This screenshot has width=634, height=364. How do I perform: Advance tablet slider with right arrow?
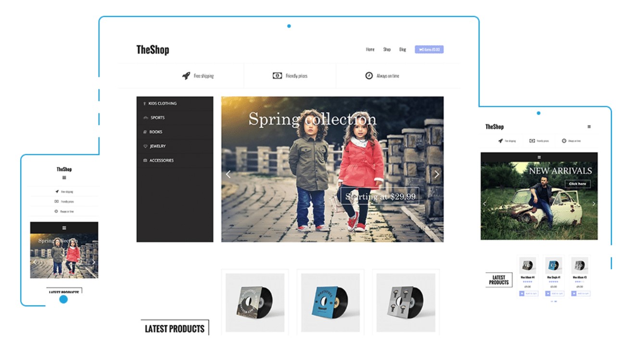point(594,204)
